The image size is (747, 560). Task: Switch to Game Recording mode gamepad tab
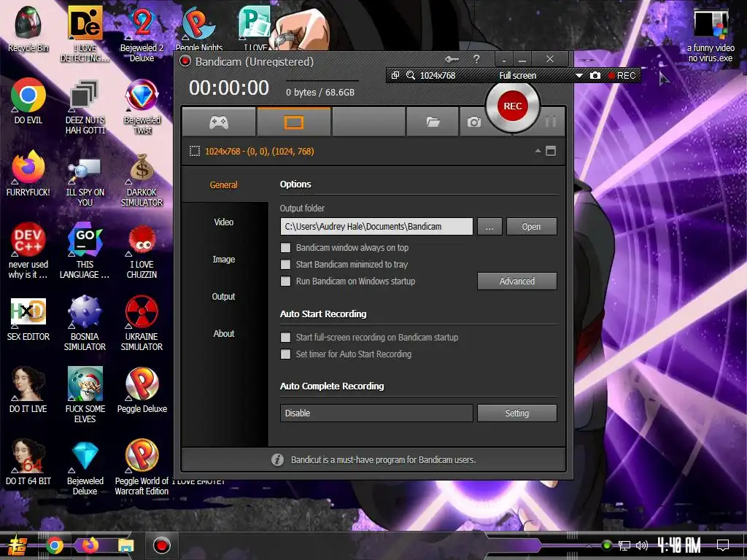pos(219,122)
